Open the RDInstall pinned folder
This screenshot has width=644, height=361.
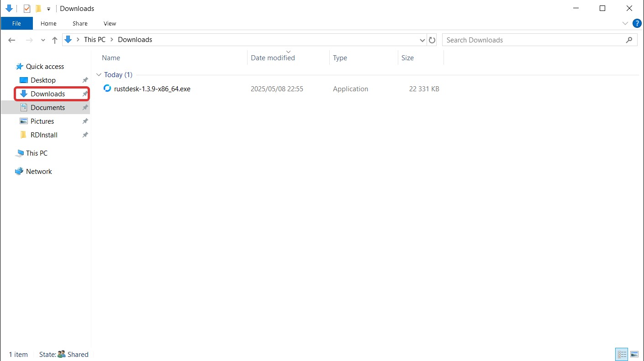[x=44, y=135]
